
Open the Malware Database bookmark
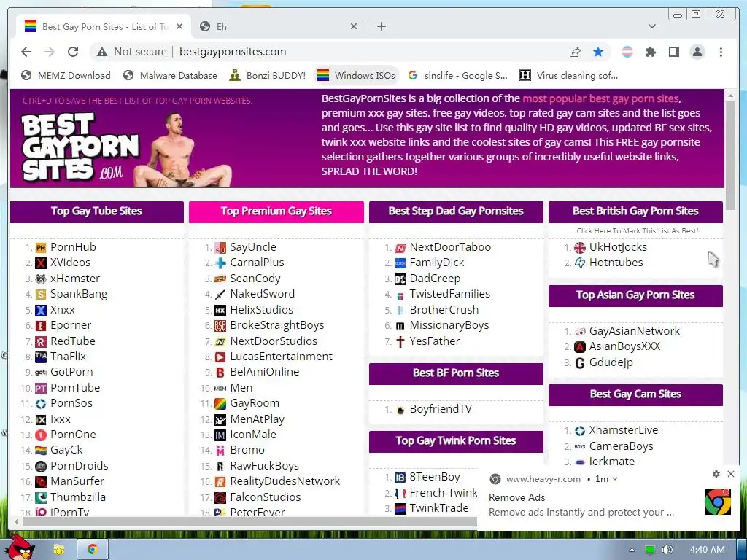point(170,75)
